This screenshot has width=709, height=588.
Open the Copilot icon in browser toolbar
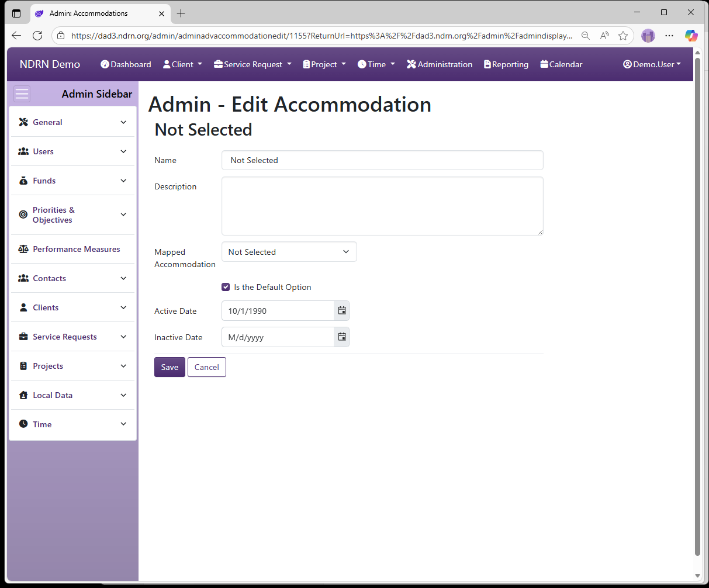pyautogui.click(x=691, y=36)
